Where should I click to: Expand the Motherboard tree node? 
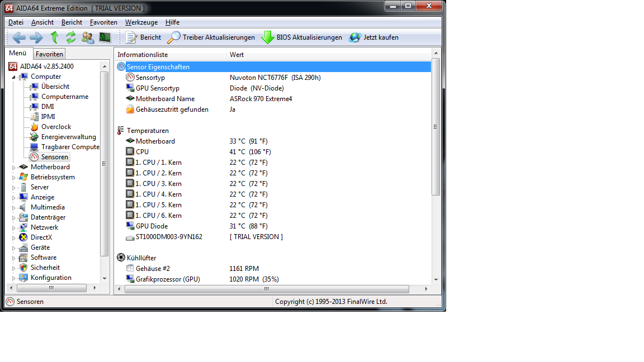13,168
